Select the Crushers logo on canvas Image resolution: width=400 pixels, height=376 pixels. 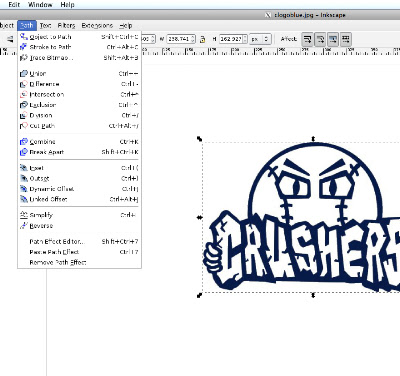click(x=302, y=217)
